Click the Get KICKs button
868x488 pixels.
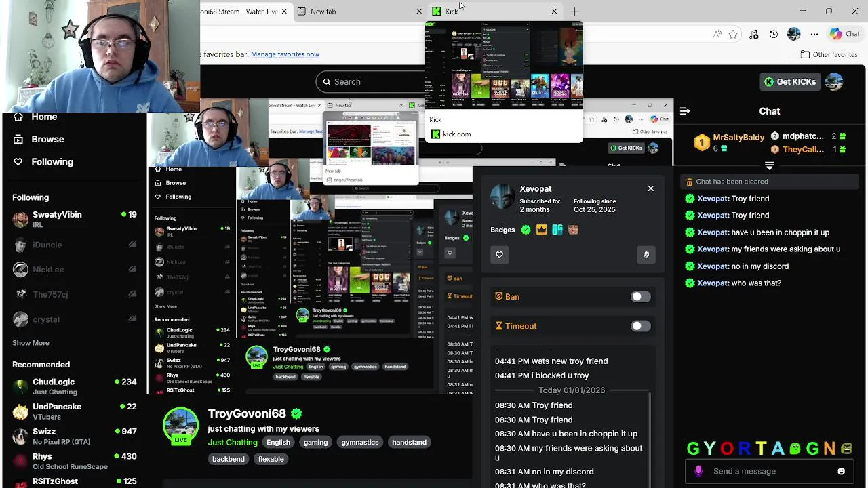point(790,81)
